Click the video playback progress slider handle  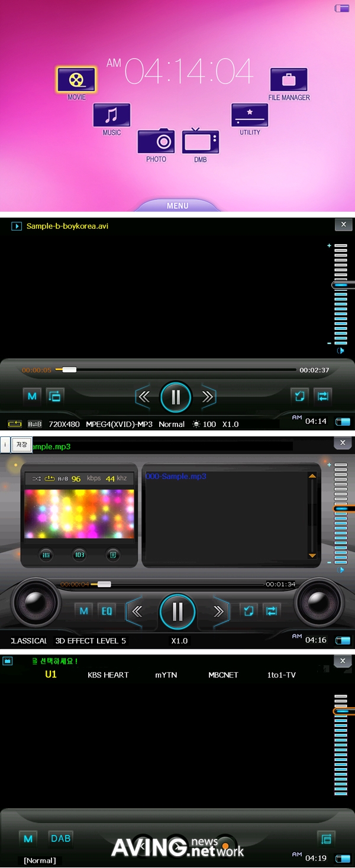coord(69,370)
